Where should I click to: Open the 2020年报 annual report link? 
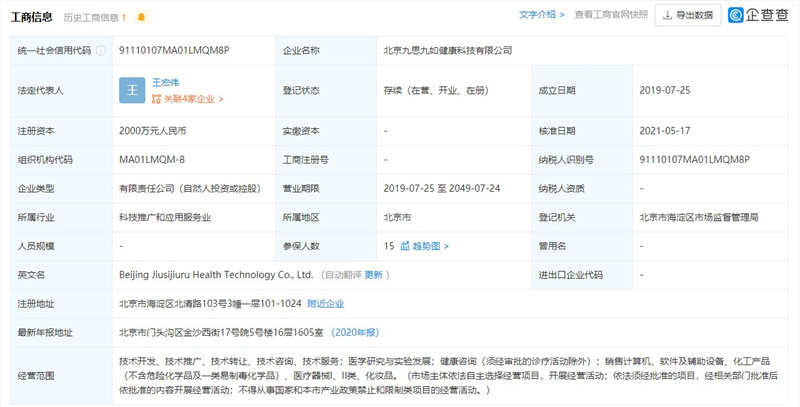point(357,333)
